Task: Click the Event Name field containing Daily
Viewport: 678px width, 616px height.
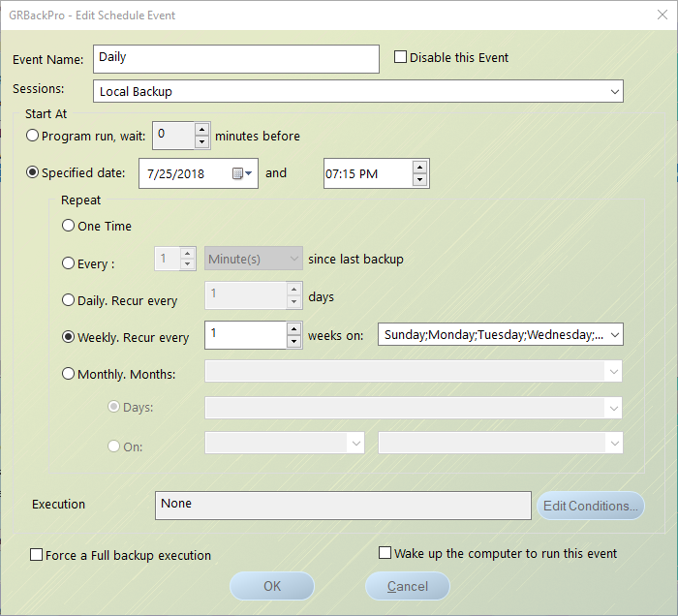Action: pos(236,59)
